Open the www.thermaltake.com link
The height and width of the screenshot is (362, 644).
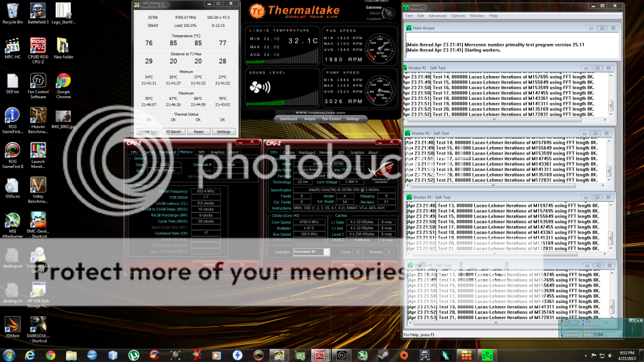pos(320,112)
